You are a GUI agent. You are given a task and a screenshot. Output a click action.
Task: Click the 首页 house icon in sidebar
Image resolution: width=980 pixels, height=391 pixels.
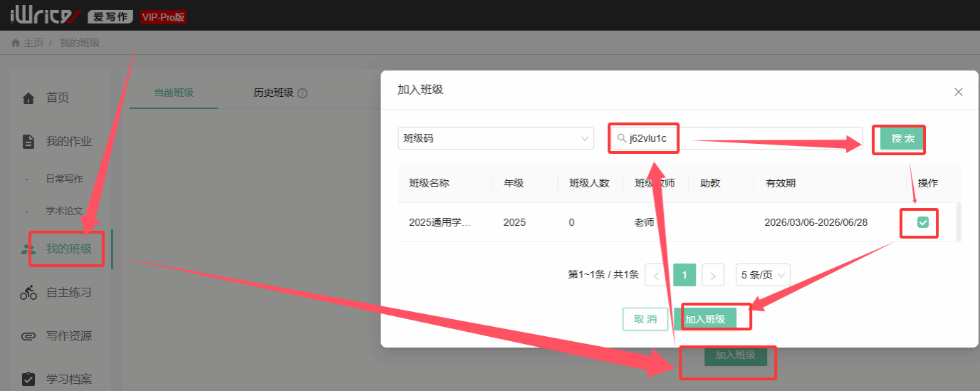[x=28, y=98]
